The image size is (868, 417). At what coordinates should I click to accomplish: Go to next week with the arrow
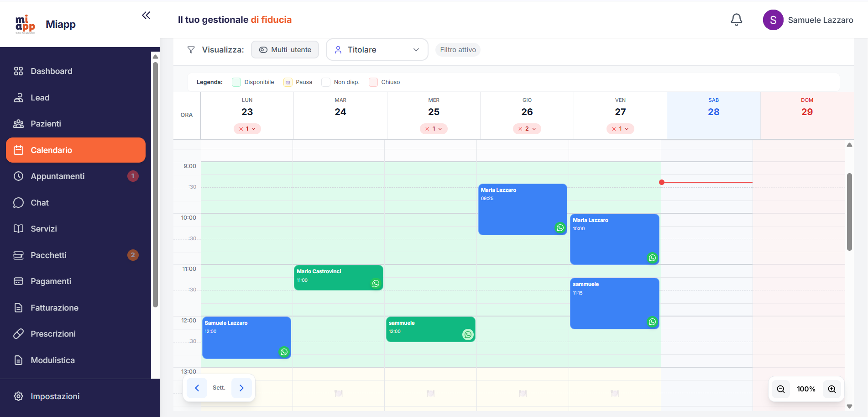point(241,387)
